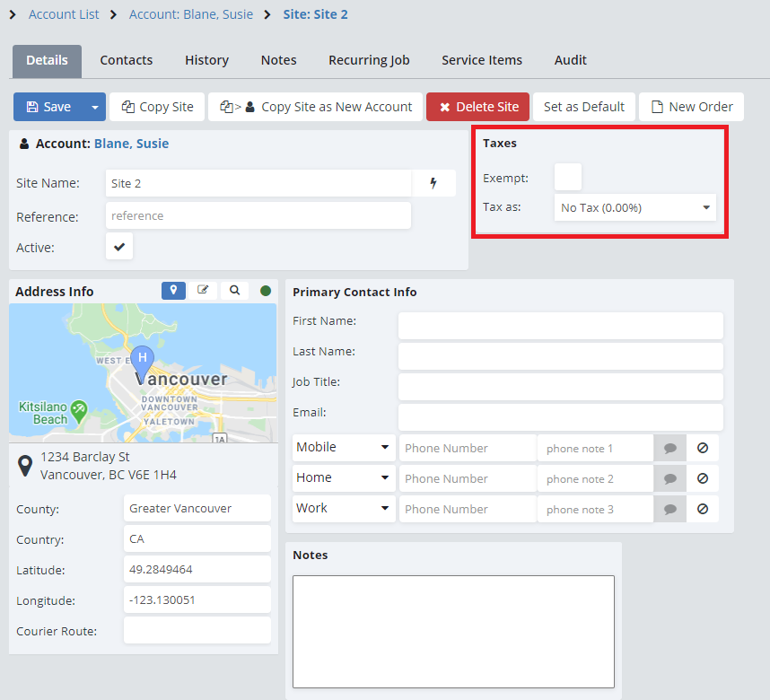Click the lightning bolt icon beside Site Name
770x700 pixels.
click(x=434, y=183)
